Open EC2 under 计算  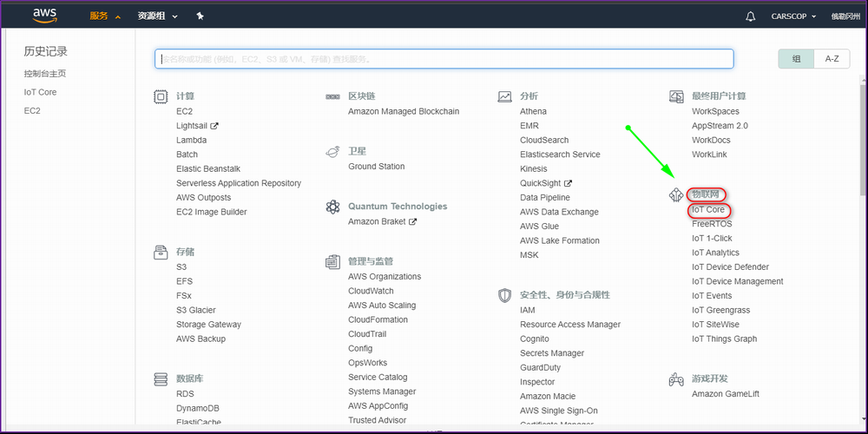coord(184,111)
